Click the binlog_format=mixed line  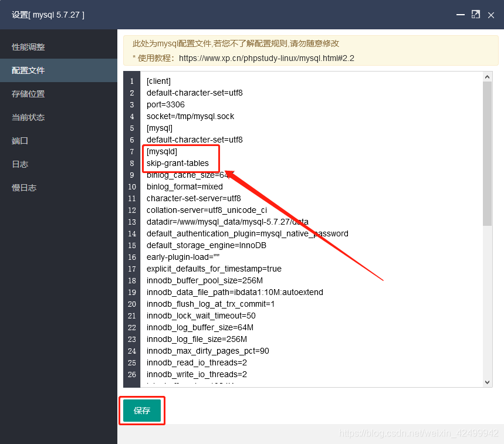[184, 187]
